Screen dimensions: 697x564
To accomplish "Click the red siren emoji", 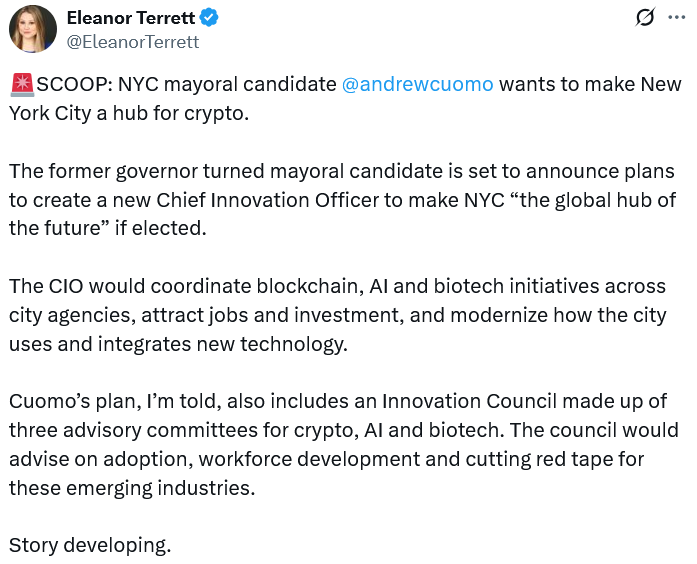I will (22, 85).
